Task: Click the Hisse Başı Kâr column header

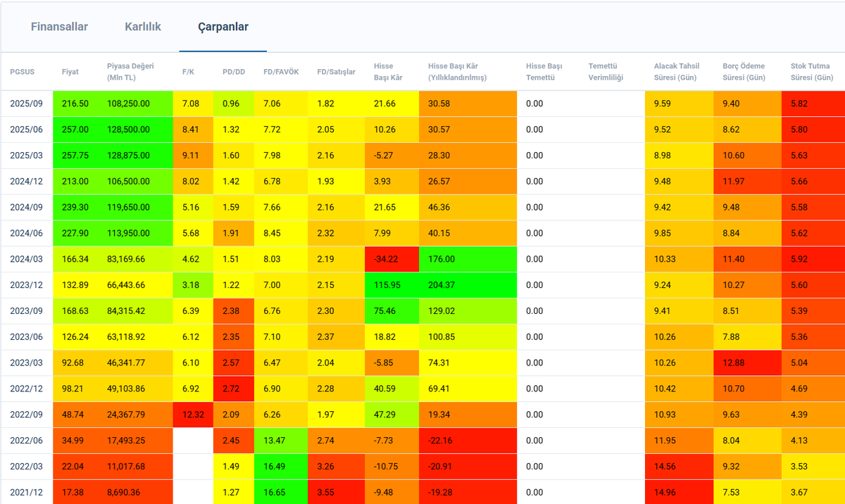Action: pos(388,72)
